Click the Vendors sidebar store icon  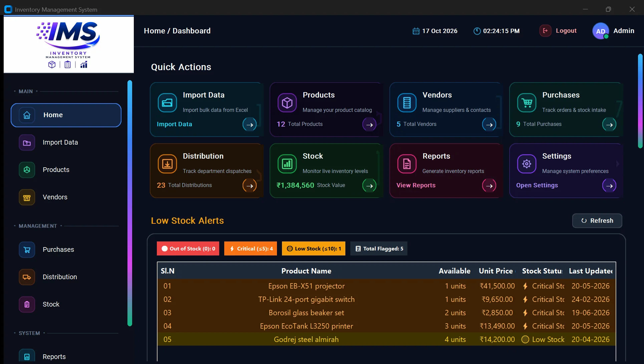coord(27,197)
